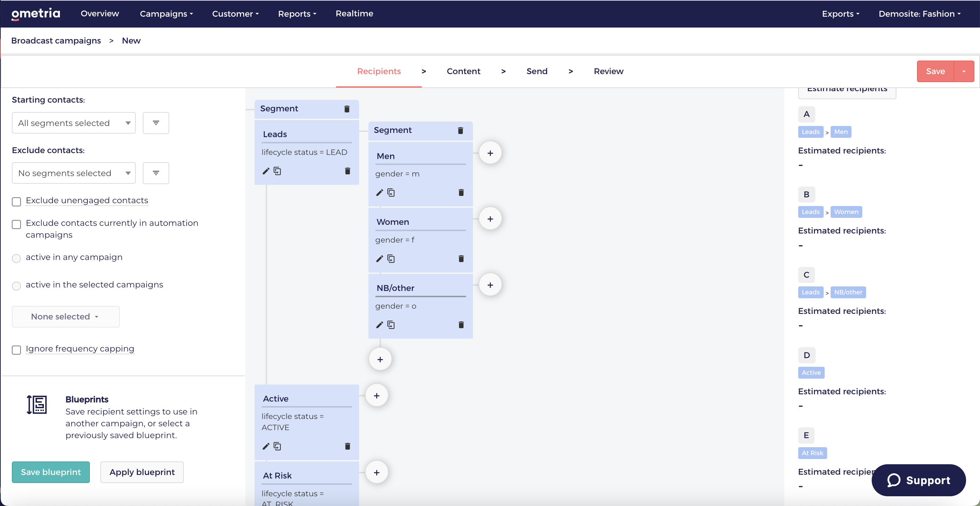The height and width of the screenshot is (506, 980).
Task: Expand the None selected campaigns dropdown
Action: pyautogui.click(x=66, y=317)
